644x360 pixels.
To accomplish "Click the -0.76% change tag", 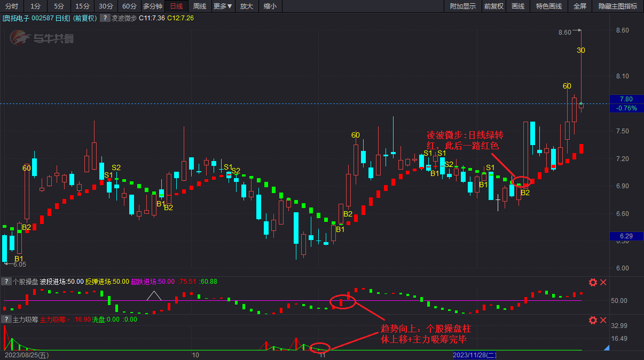I will tap(626, 108).
